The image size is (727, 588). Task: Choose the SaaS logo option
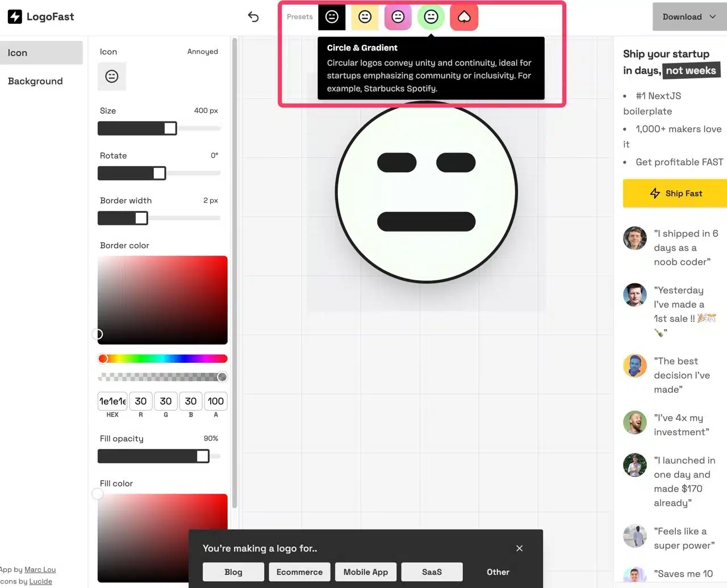pos(432,572)
